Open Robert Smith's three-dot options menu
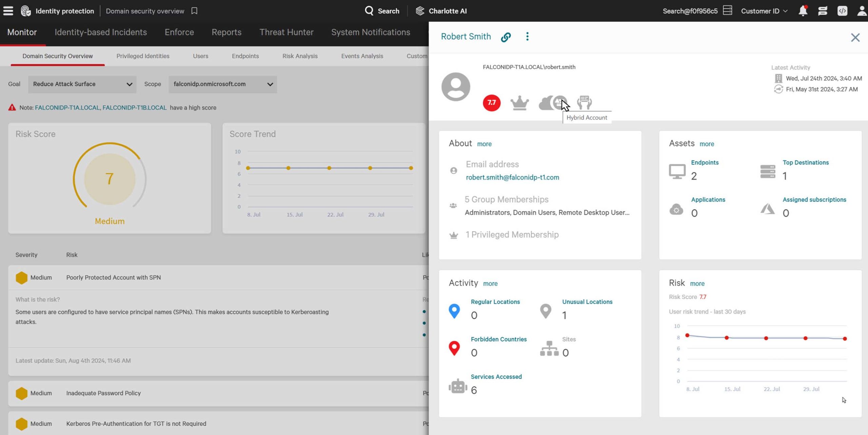The image size is (868, 435). [x=527, y=36]
